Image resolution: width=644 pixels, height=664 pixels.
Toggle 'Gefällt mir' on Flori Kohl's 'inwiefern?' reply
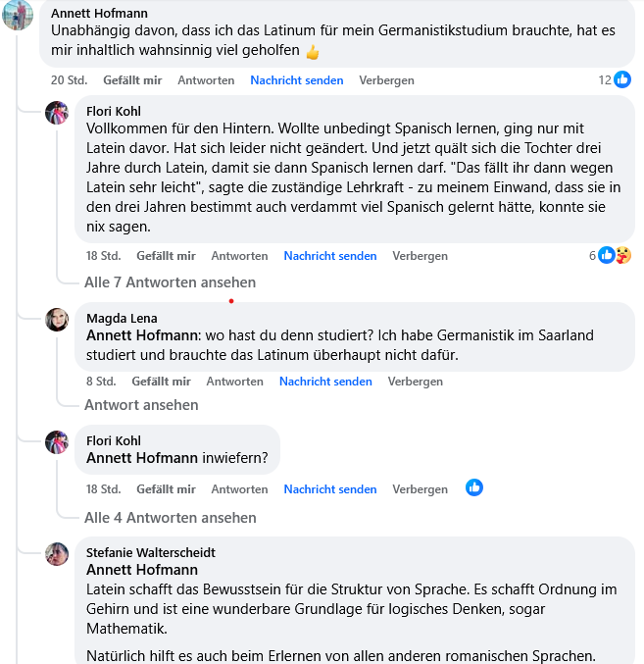[x=166, y=489]
